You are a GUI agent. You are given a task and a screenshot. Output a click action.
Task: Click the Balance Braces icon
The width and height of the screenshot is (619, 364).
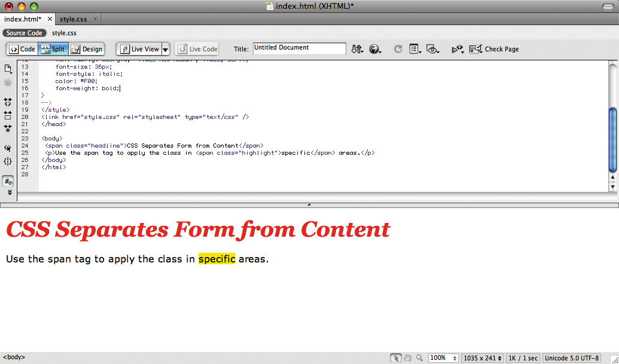point(8,161)
